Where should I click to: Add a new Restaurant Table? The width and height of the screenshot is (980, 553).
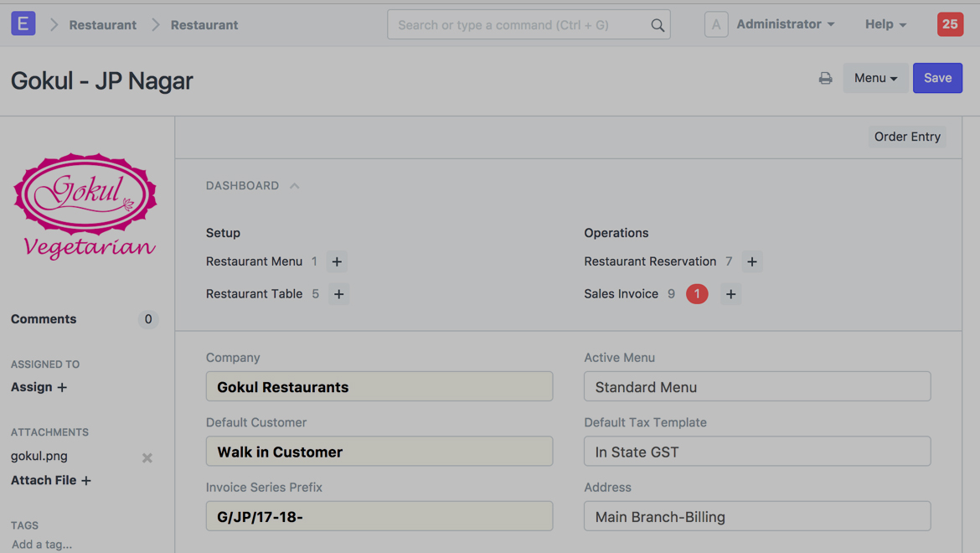coord(338,294)
